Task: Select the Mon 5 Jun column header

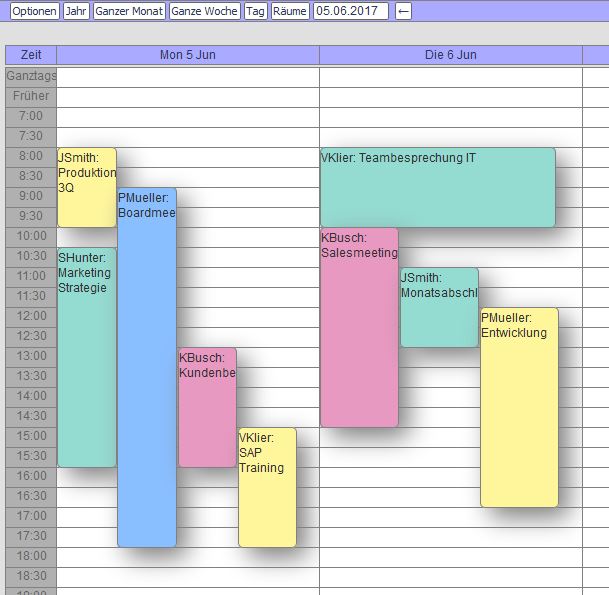Action: coord(188,55)
